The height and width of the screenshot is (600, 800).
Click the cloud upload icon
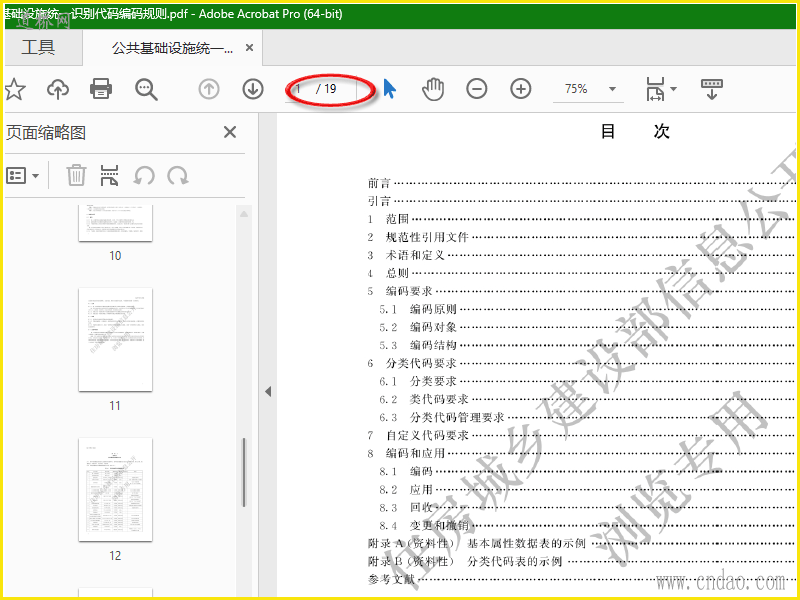58,89
